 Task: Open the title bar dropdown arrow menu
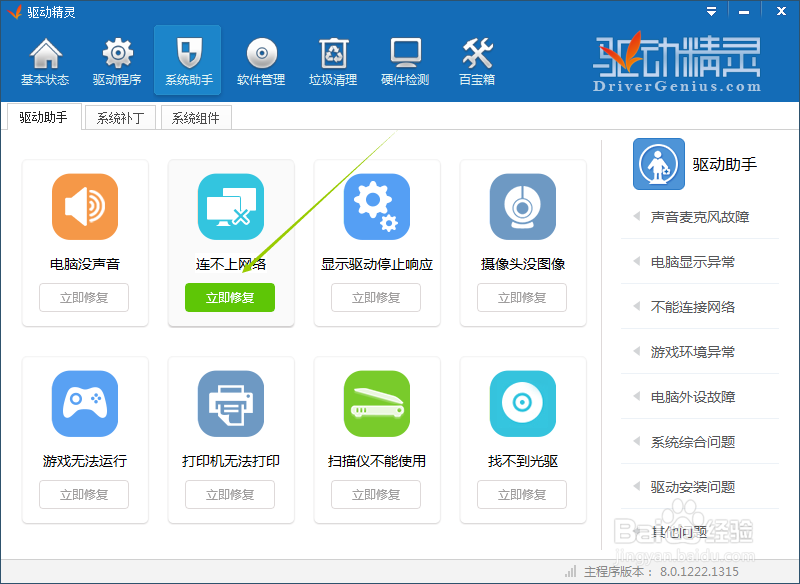tap(711, 11)
